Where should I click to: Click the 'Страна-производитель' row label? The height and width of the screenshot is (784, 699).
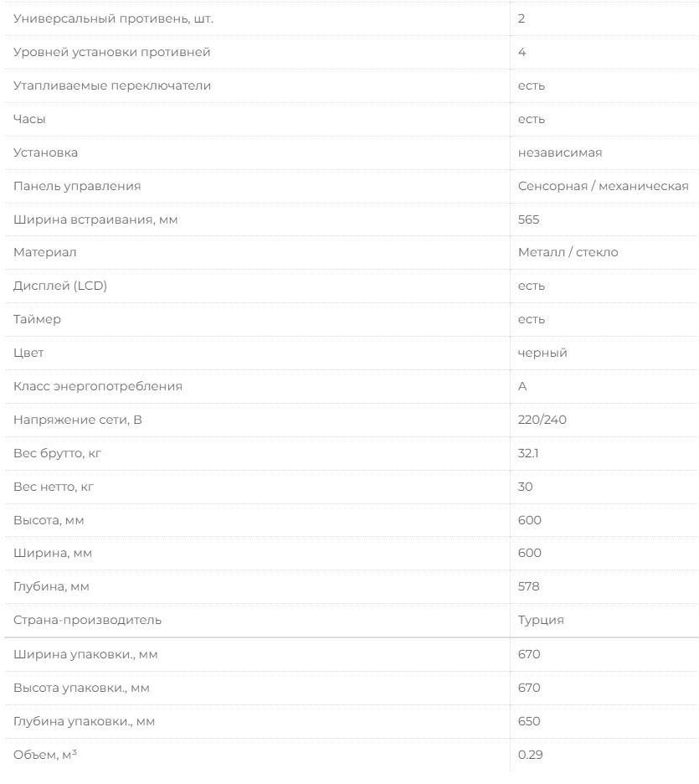[88, 620]
